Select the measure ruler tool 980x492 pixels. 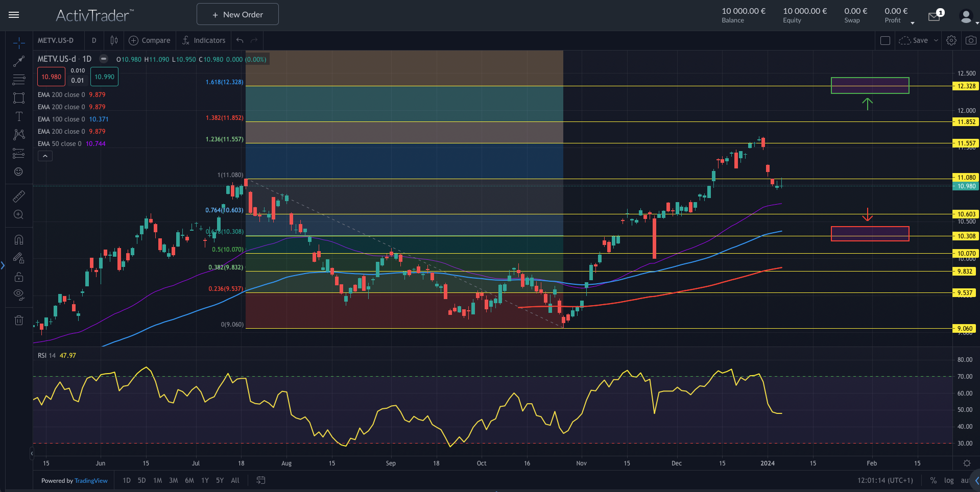pos(19,196)
